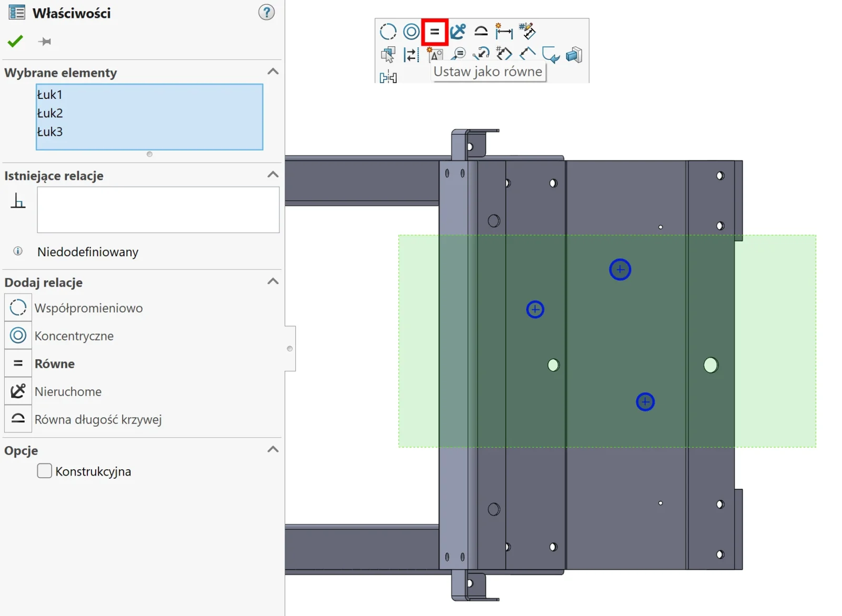842x616 pixels.
Task: Collapse the Wybrane elementy section
Action: pyautogui.click(x=273, y=72)
